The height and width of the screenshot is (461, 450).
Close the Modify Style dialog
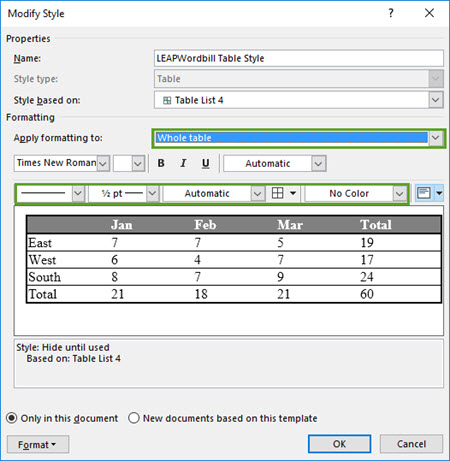coord(429,13)
